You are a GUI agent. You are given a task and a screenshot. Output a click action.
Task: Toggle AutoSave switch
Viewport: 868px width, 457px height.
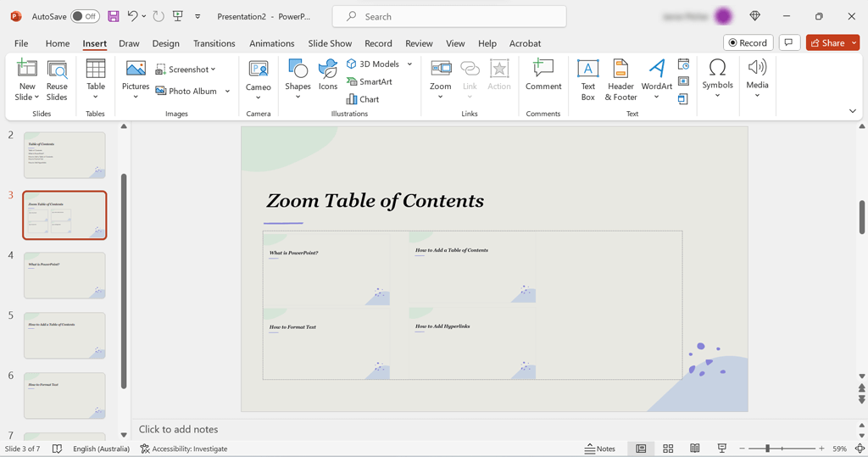(85, 16)
